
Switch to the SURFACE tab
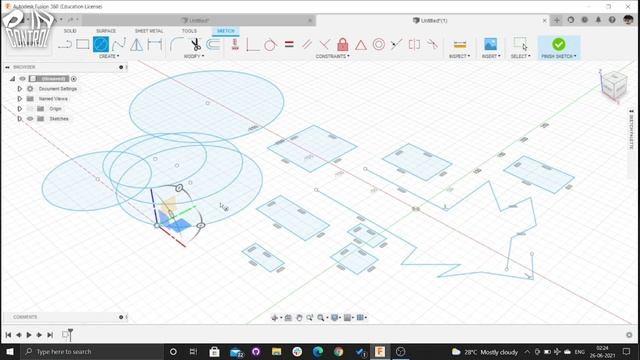(106, 31)
